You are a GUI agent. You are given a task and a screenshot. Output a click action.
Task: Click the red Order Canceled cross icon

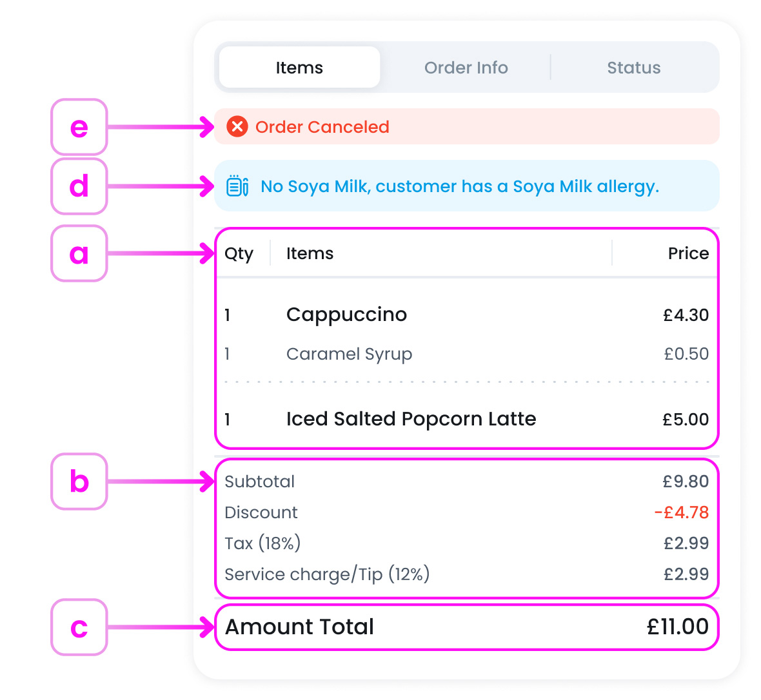coord(237,127)
